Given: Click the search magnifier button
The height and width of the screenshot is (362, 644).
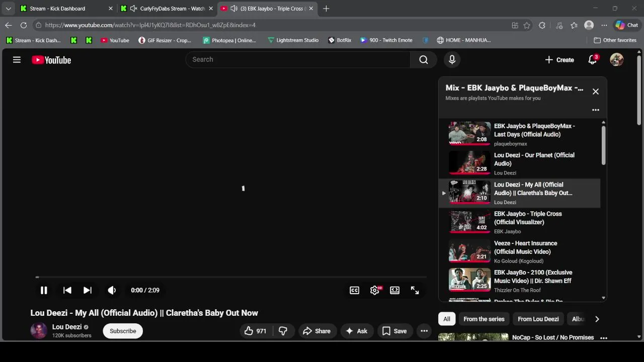Looking at the screenshot, I should click(424, 59).
